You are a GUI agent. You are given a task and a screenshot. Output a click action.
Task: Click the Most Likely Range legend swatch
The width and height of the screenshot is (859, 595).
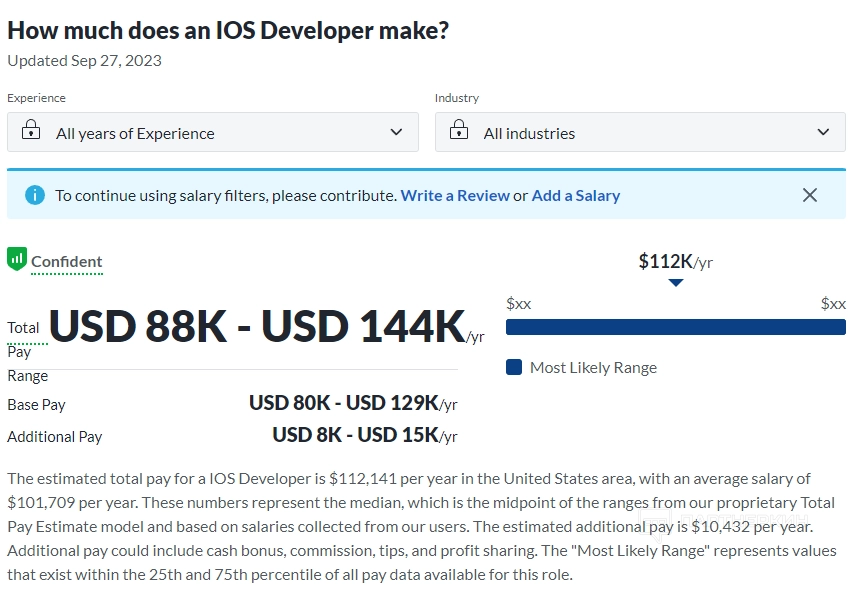[x=514, y=367]
